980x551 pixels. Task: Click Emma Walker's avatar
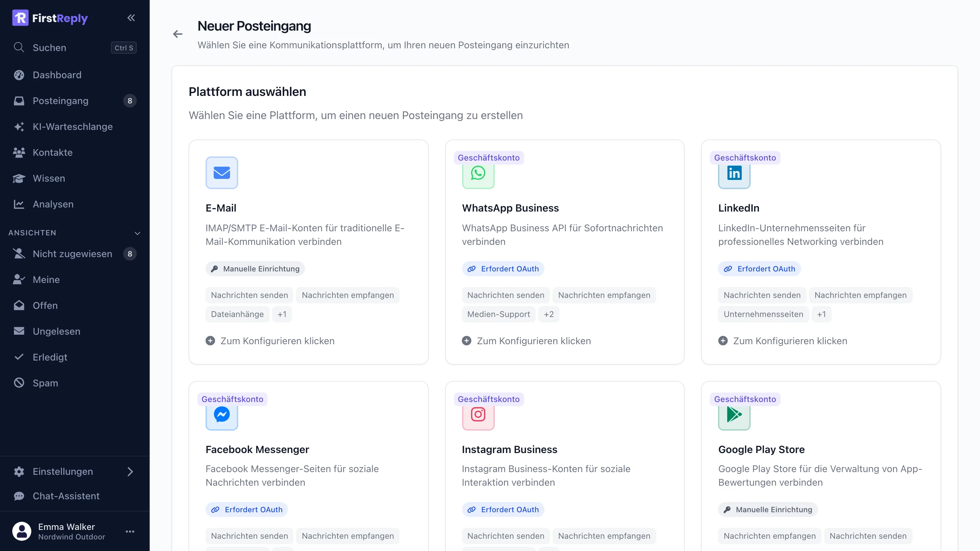click(22, 531)
